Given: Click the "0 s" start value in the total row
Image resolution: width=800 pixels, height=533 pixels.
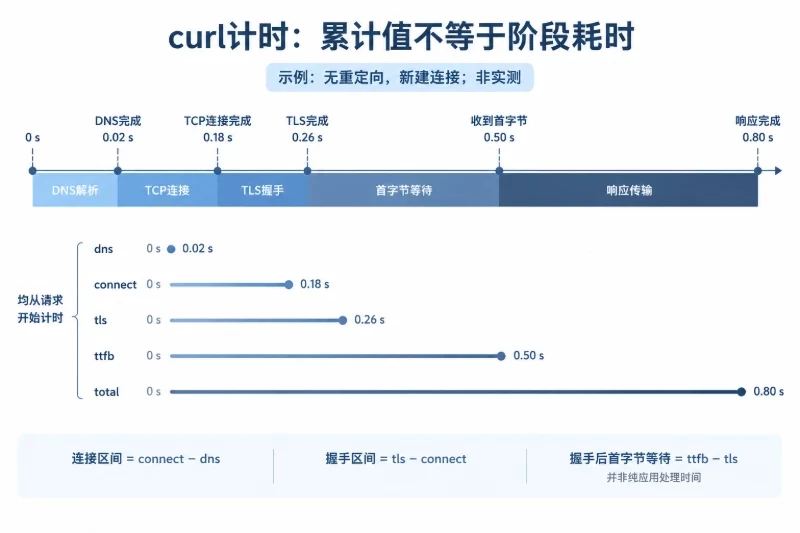Looking at the screenshot, I should pyautogui.click(x=154, y=391).
